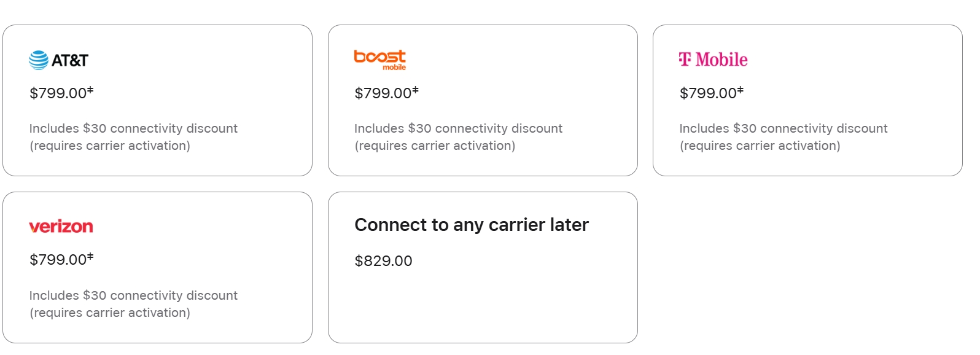Click the Boost Mobile $799.00 price footnote symbol
The height and width of the screenshot is (355, 980).
(x=416, y=90)
